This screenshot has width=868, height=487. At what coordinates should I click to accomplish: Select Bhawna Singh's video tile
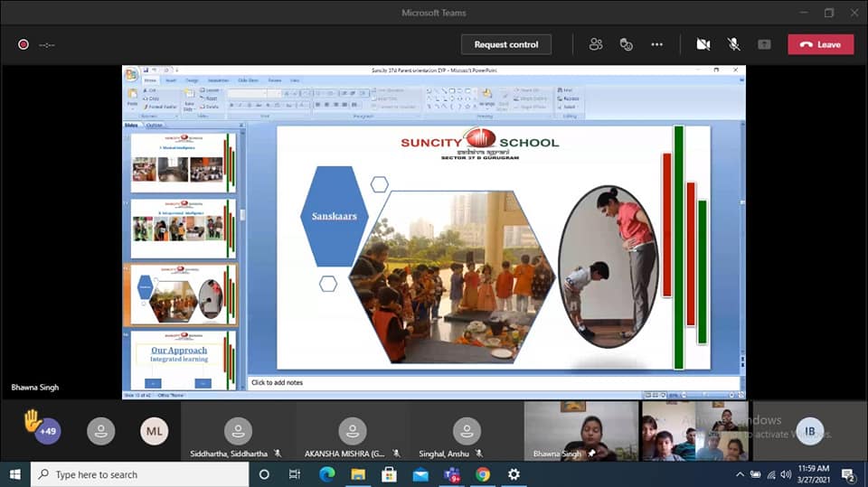pyautogui.click(x=581, y=432)
